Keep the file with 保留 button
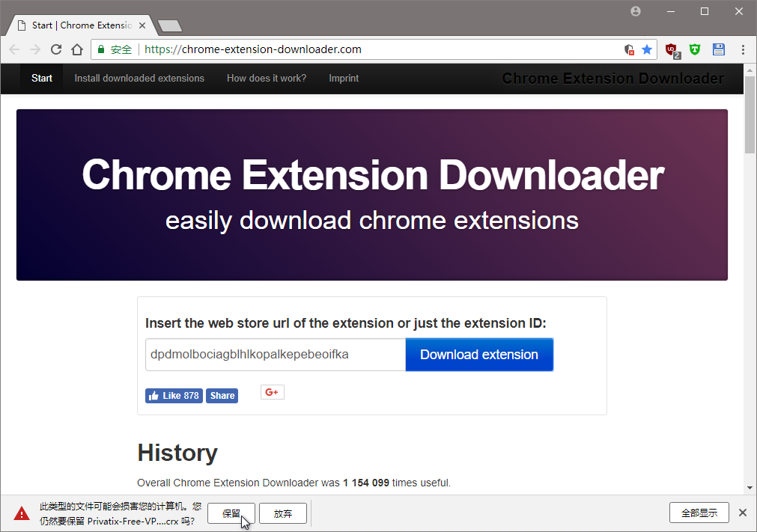 231,513
